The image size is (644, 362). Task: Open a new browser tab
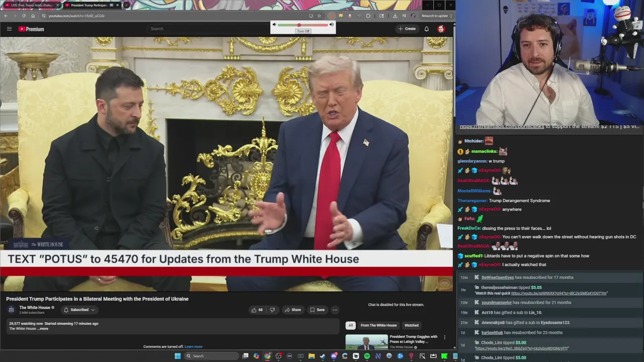tap(127, 5)
